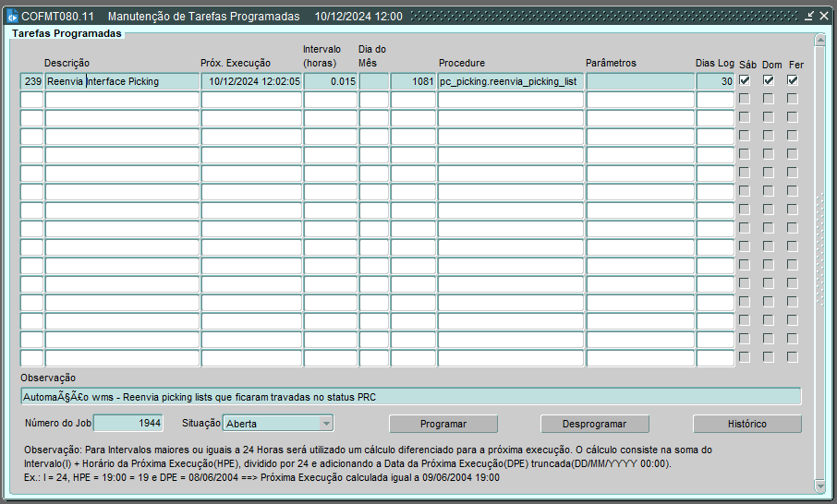Close the COFMT080.11 window

pyautogui.click(x=823, y=17)
